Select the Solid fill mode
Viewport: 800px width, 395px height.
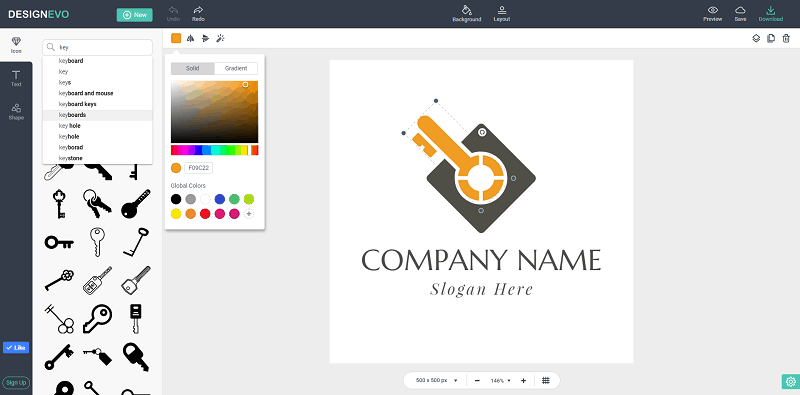192,68
